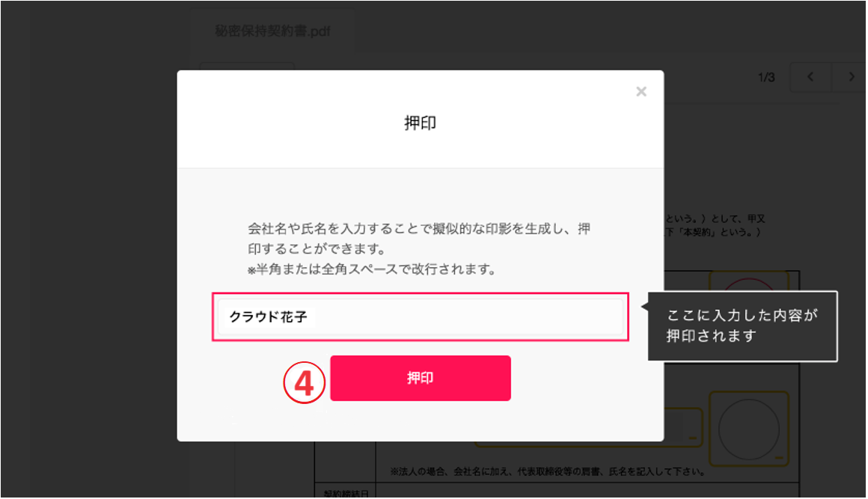This screenshot has width=868, height=499.
Task: Select the empty round stamp placeholder
Action: click(x=749, y=429)
